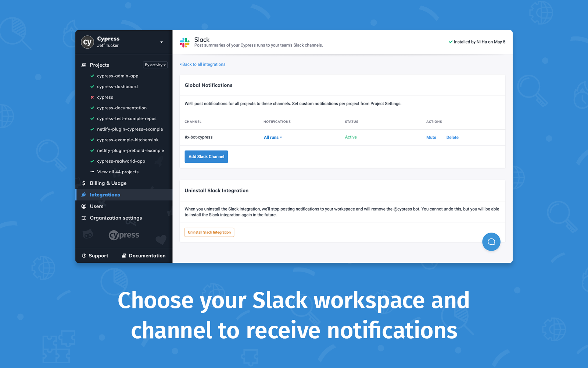The width and height of the screenshot is (588, 368).
Task: Click the Installed by Ni Ha text
Action: [480, 42]
